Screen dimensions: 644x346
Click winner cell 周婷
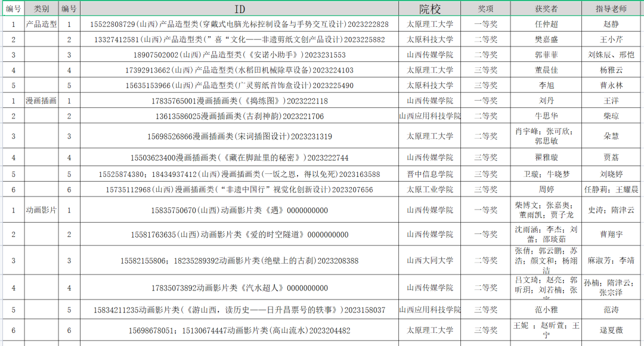[546, 189]
